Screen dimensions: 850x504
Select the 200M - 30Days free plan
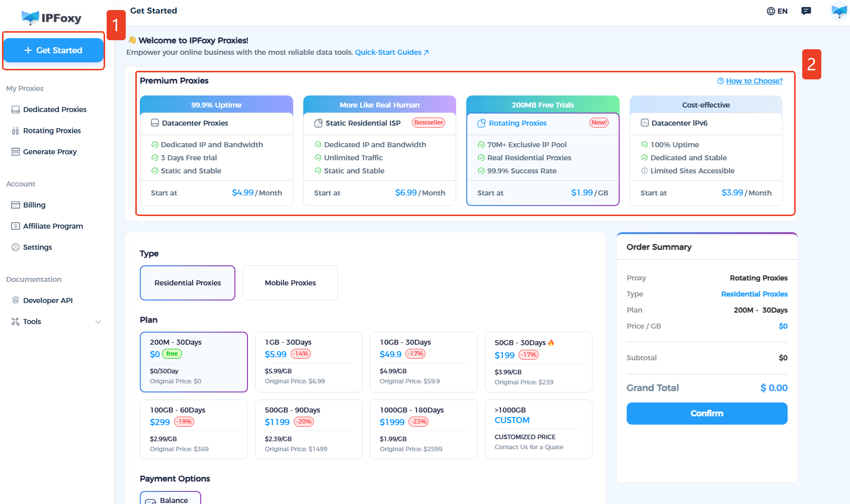pyautogui.click(x=194, y=362)
